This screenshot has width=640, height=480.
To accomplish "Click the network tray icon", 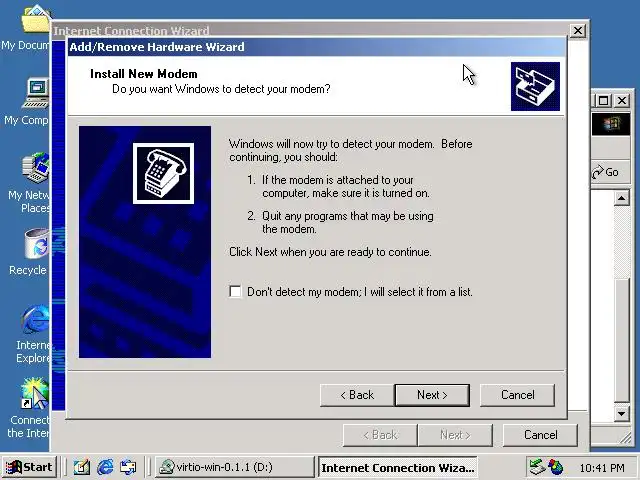I will point(537,467).
